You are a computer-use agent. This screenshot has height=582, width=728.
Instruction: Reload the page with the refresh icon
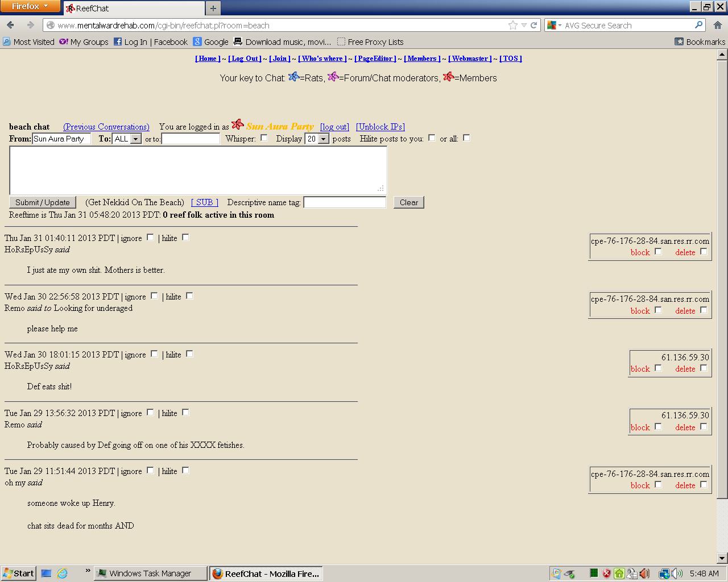tap(533, 25)
